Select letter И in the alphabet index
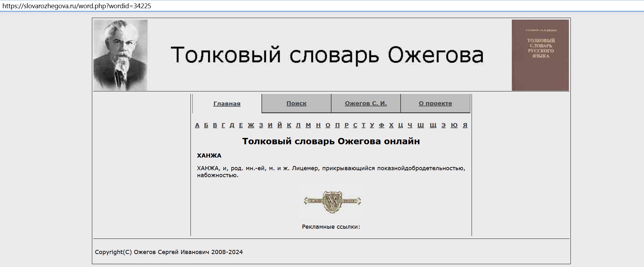The image size is (644, 267). 270,125
